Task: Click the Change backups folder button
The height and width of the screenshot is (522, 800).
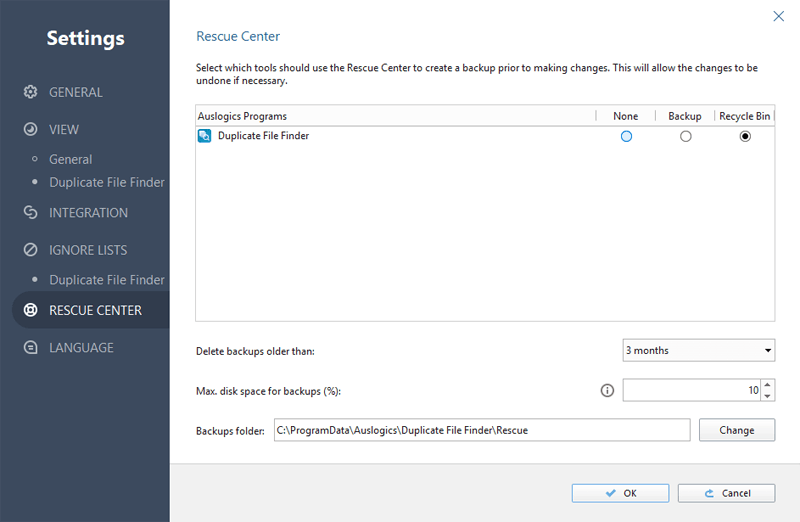Action: (737, 430)
